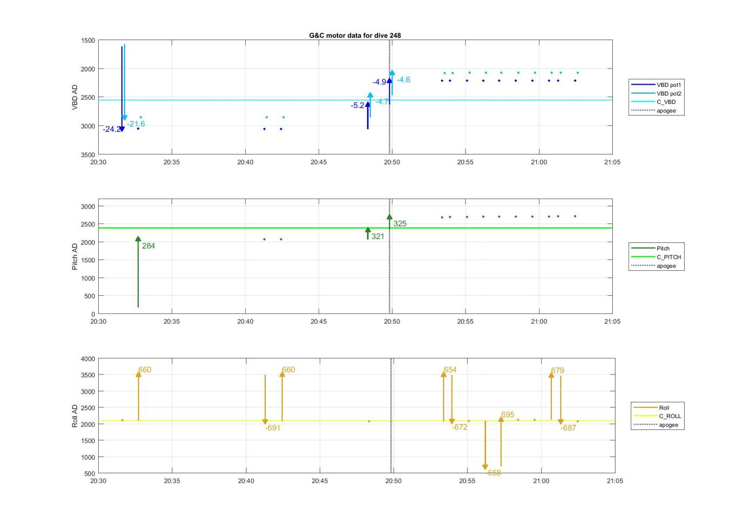The image size is (756, 532).
Task: Click the '-672' roll annotation
Action: (460, 427)
